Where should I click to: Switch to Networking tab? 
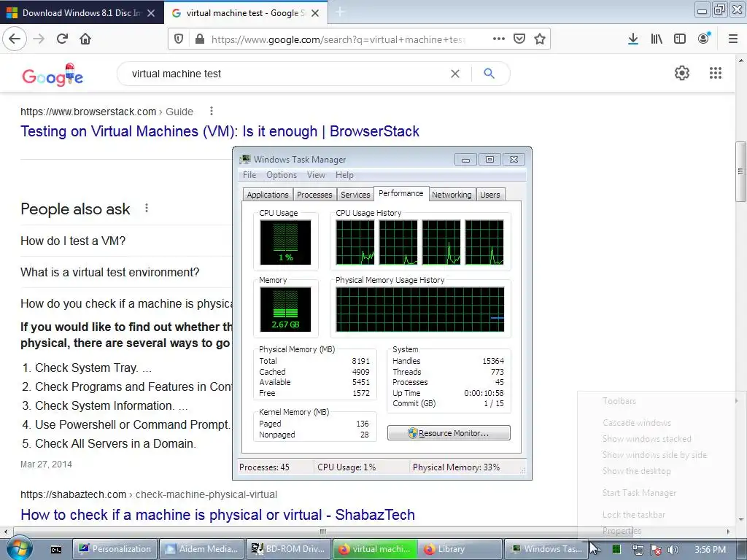(452, 194)
